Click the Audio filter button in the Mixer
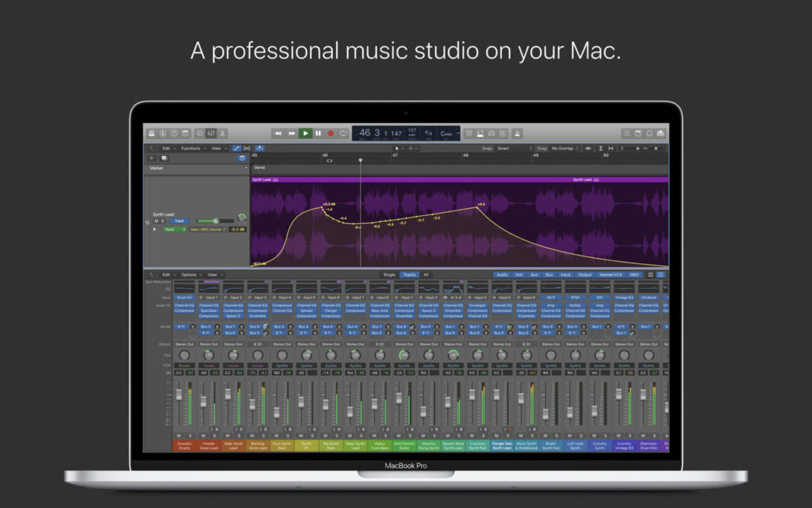Image resolution: width=812 pixels, height=508 pixels. [x=502, y=275]
